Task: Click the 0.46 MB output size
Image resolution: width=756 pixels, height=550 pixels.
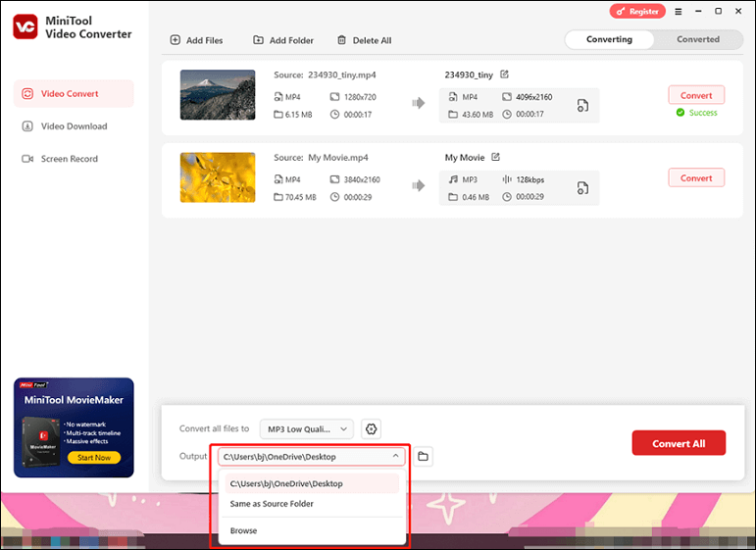Action: coord(476,197)
